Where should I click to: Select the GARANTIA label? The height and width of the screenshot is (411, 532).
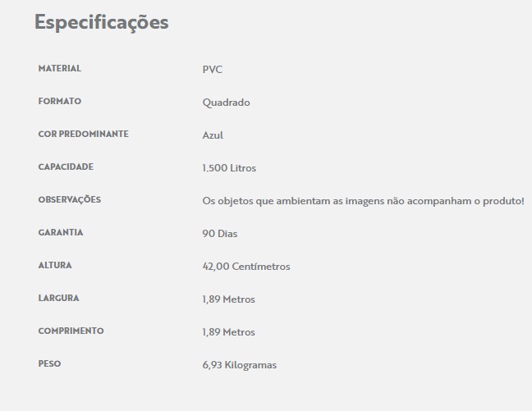point(61,233)
